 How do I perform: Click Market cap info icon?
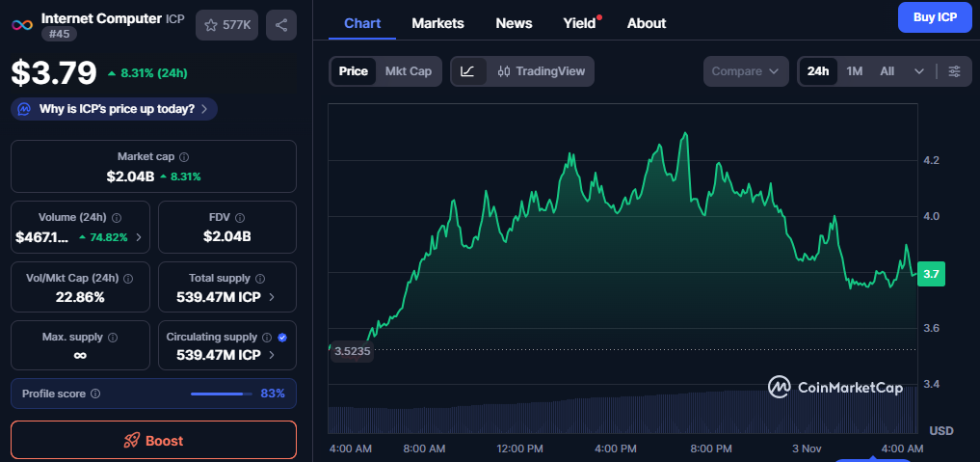184,156
